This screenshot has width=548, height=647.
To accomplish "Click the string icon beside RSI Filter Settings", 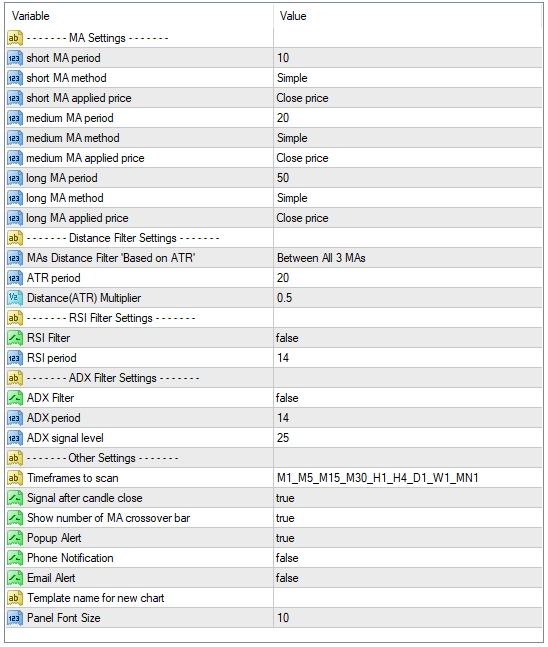I will point(14,318).
